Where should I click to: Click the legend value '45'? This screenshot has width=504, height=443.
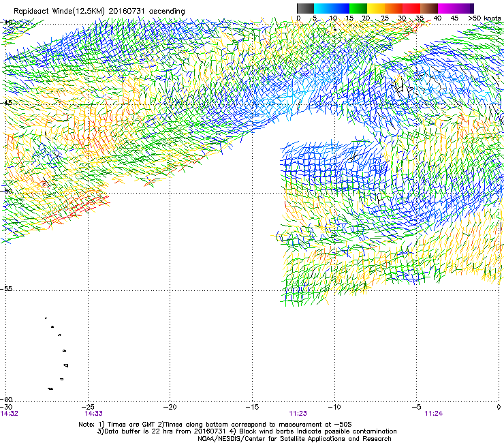(x=454, y=18)
